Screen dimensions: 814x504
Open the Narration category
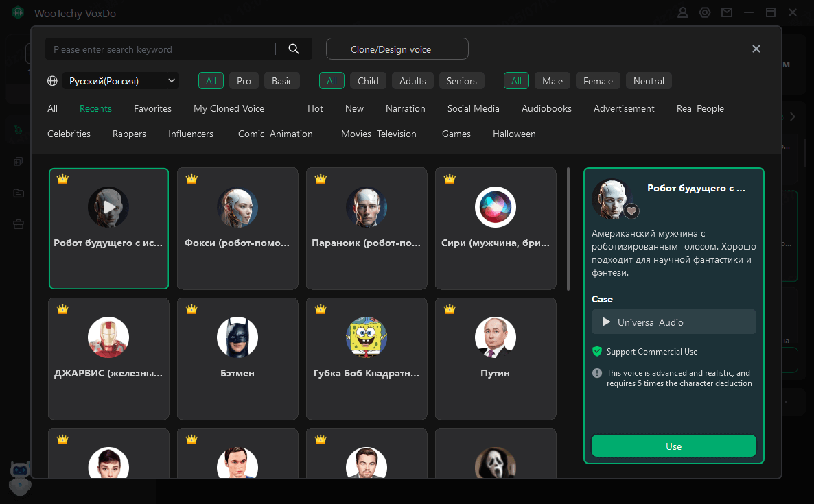406,108
